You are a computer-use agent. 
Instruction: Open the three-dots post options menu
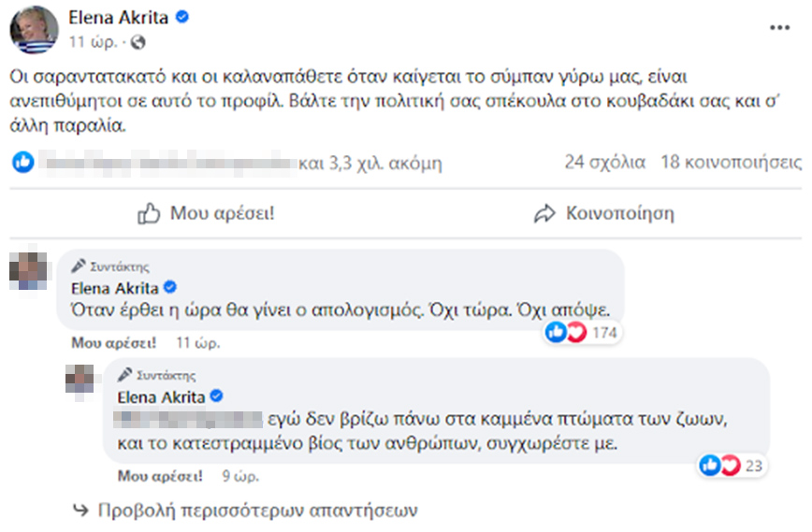[779, 28]
